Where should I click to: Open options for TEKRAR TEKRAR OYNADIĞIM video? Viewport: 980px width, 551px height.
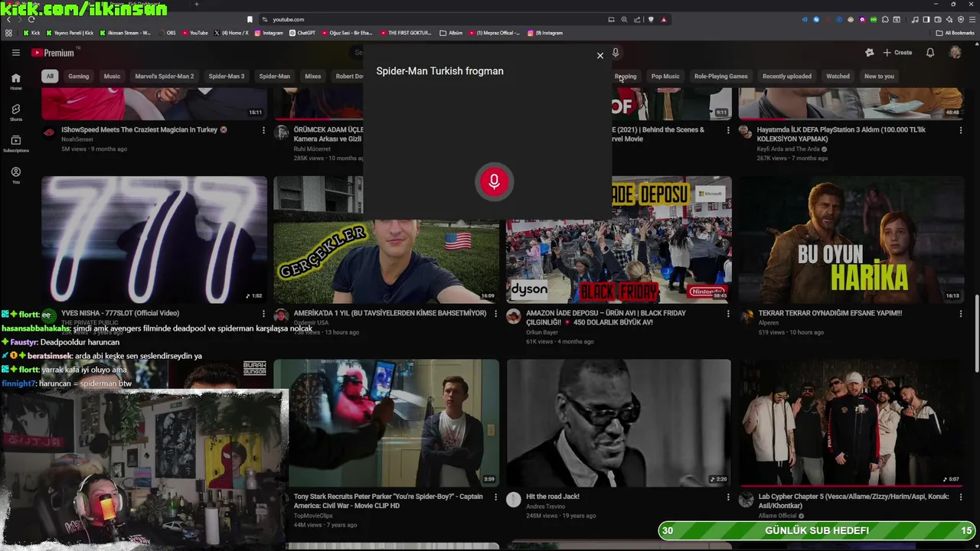[x=961, y=314]
